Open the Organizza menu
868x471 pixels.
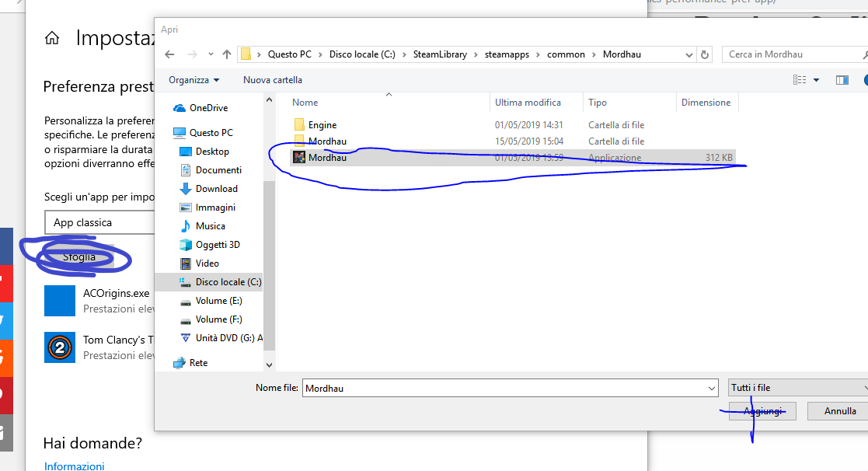193,80
